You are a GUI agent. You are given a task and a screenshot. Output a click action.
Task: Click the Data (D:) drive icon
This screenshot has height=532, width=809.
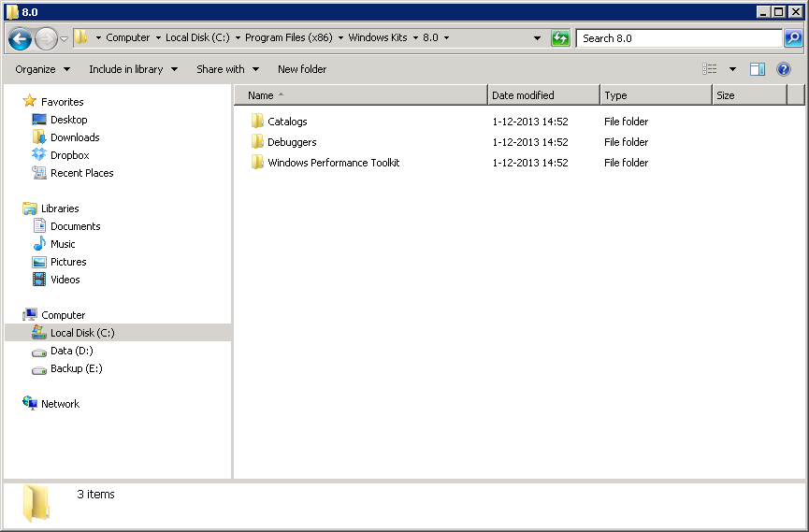tap(39, 352)
